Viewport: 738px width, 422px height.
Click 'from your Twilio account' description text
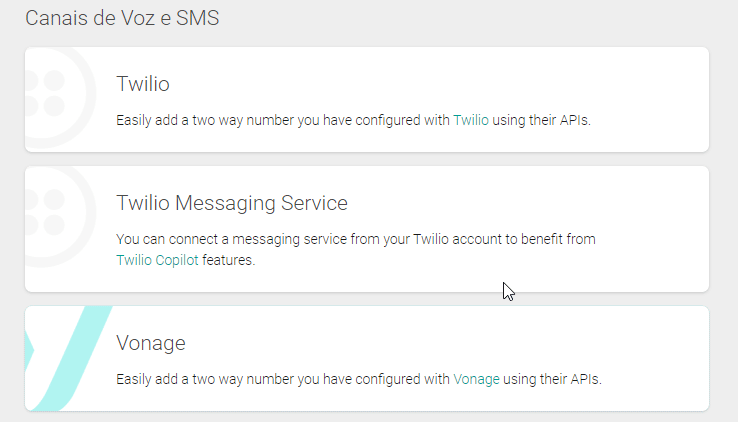pyautogui.click(x=424, y=240)
